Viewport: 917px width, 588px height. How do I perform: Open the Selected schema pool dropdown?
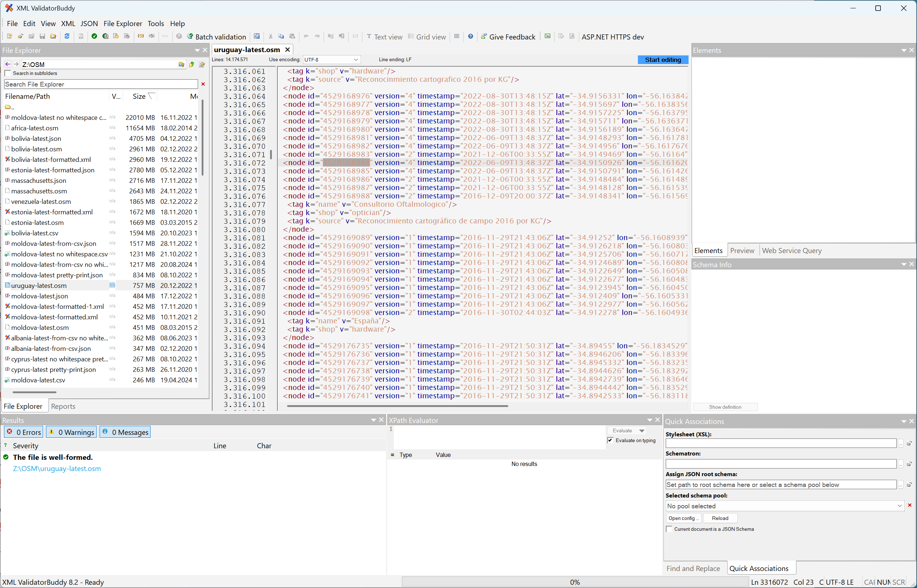pos(785,506)
